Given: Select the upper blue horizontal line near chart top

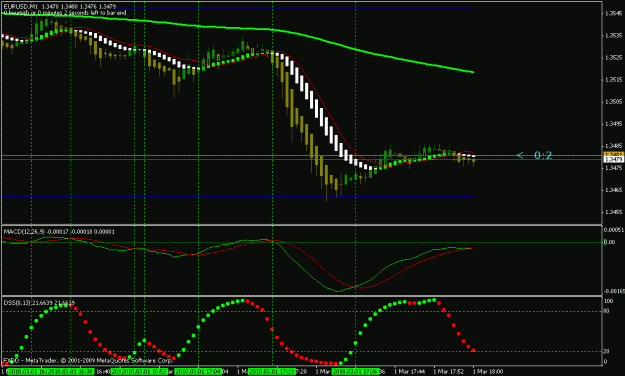Looking at the screenshot, I should 238,8.
